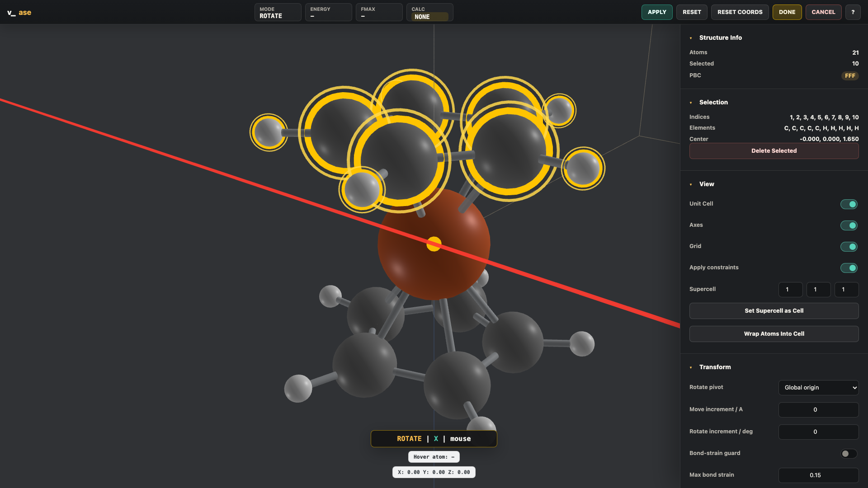Click the ase logo in the header
Viewport: 868px width, 488px height.
(19, 13)
